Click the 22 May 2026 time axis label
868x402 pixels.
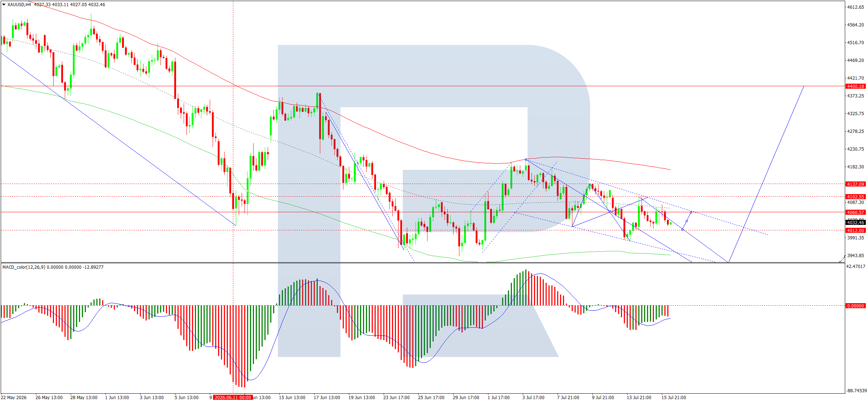point(13,397)
